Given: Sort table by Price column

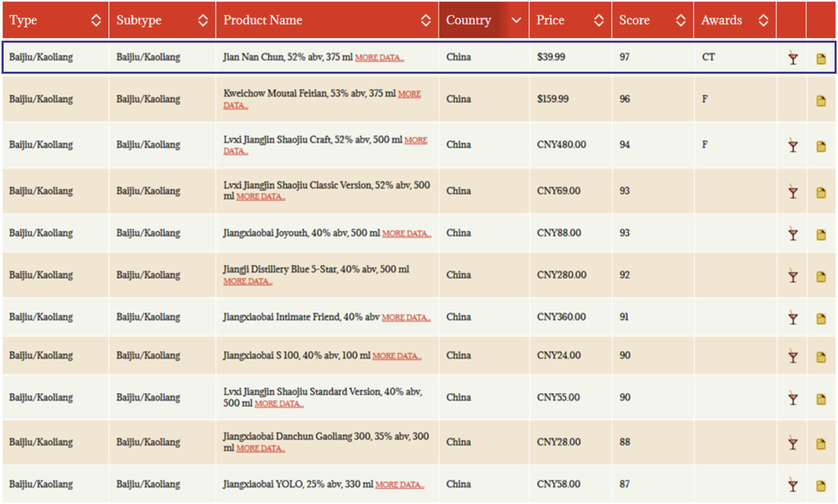Looking at the screenshot, I should (599, 20).
